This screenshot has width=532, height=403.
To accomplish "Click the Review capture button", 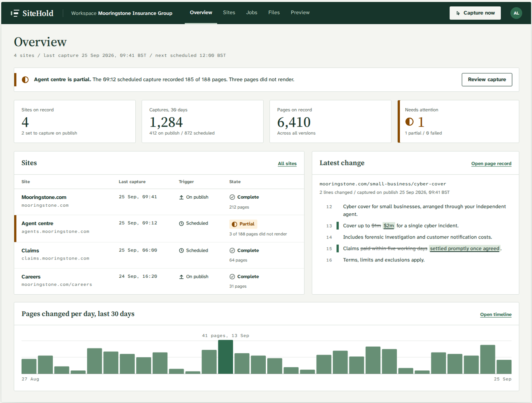I will click(x=487, y=80).
